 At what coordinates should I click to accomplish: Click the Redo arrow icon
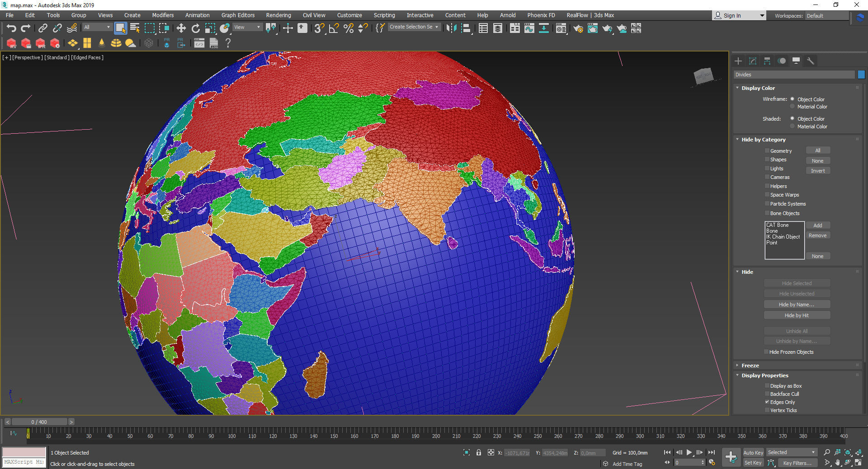point(26,28)
